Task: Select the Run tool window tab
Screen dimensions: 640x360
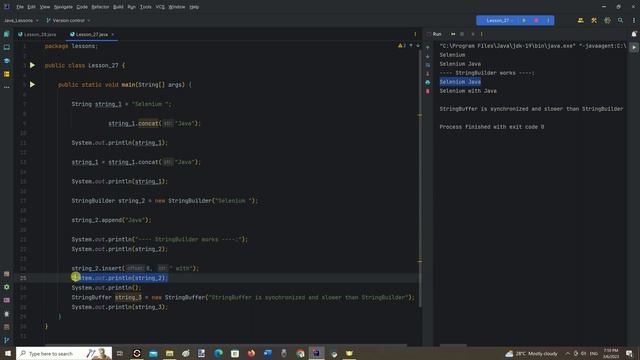Action: click(437, 34)
